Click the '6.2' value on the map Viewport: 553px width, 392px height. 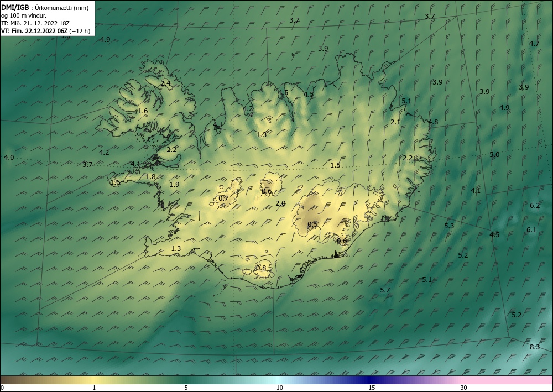535,206
